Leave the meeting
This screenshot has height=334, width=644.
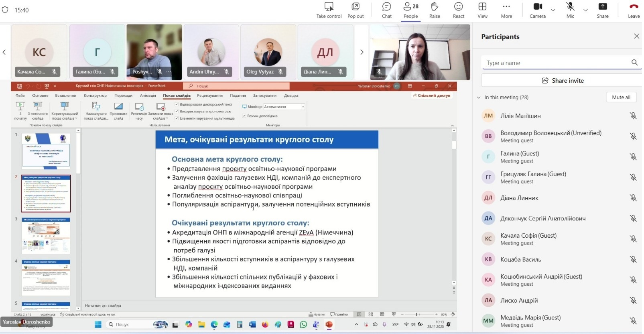click(634, 10)
